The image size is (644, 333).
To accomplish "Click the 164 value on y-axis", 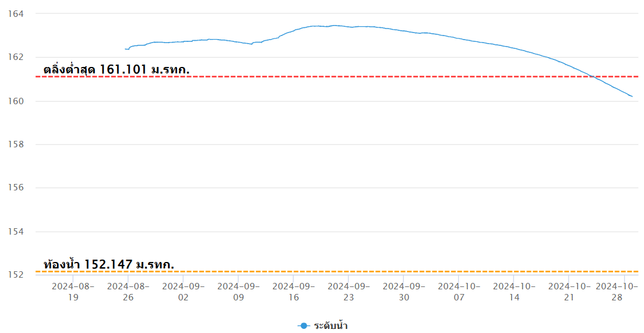I will [16, 14].
